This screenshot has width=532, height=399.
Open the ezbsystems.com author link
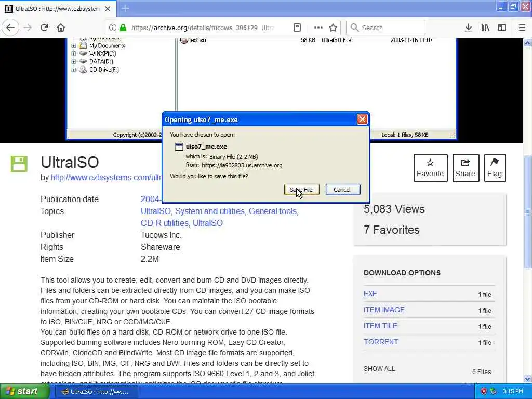[x=106, y=178]
